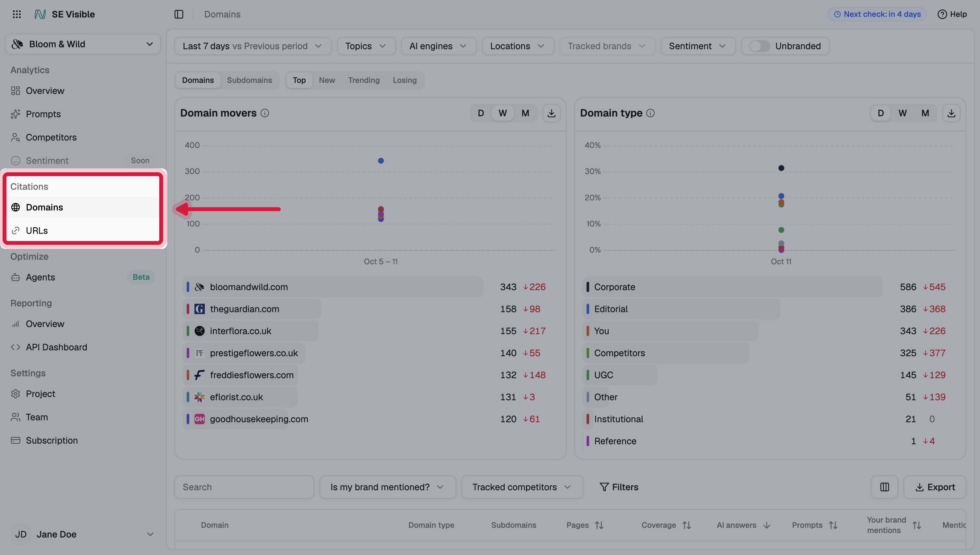Sort table by Coverage column arrows
Viewport: 980px width, 555px height.
coord(687,525)
